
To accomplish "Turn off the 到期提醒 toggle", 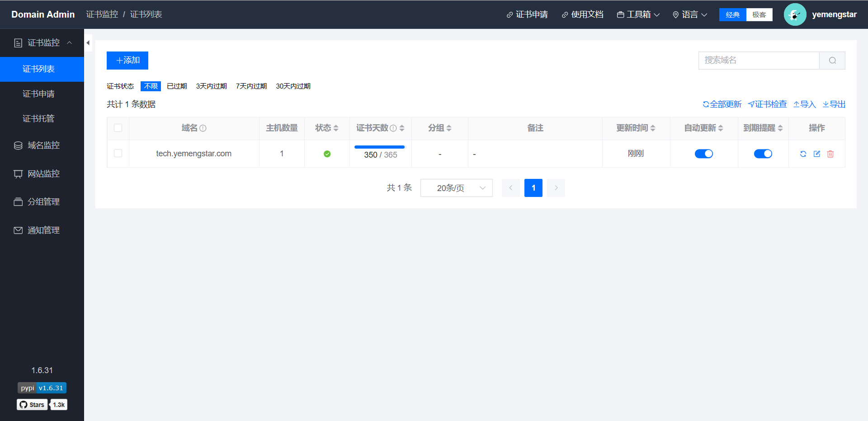I will coord(763,154).
